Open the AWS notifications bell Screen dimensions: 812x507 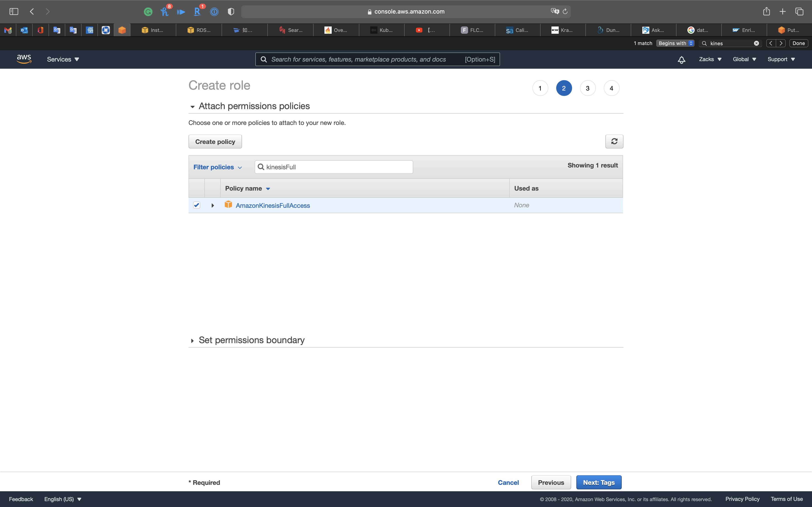681,60
